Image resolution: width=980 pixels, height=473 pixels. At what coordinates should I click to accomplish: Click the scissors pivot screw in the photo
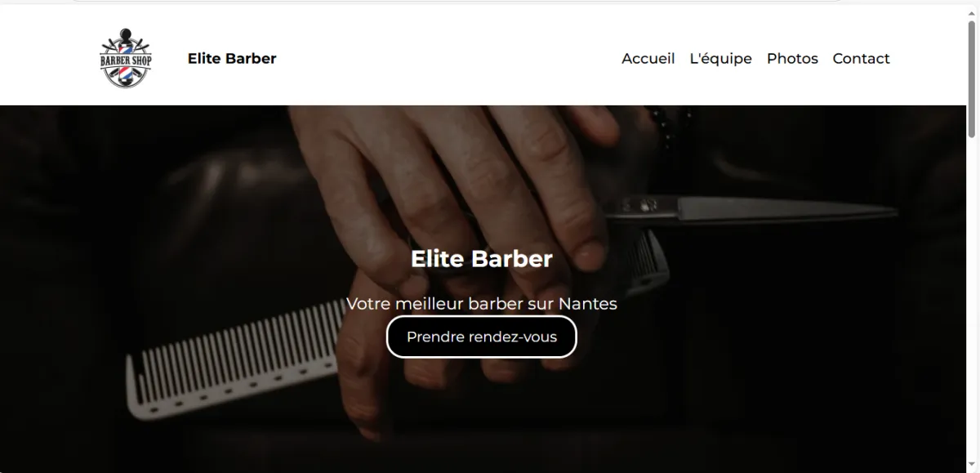pyautogui.click(x=649, y=203)
